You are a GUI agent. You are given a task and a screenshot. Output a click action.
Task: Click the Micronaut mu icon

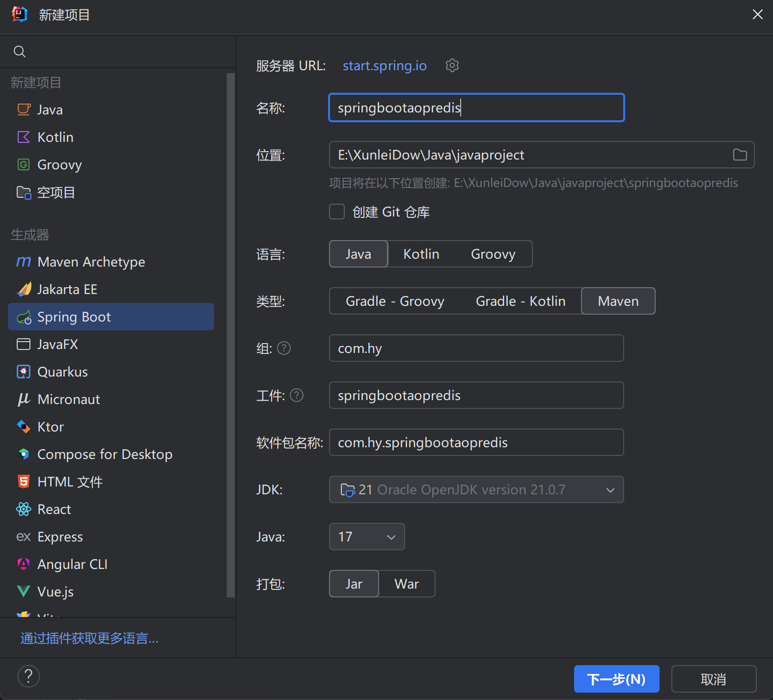[24, 400]
